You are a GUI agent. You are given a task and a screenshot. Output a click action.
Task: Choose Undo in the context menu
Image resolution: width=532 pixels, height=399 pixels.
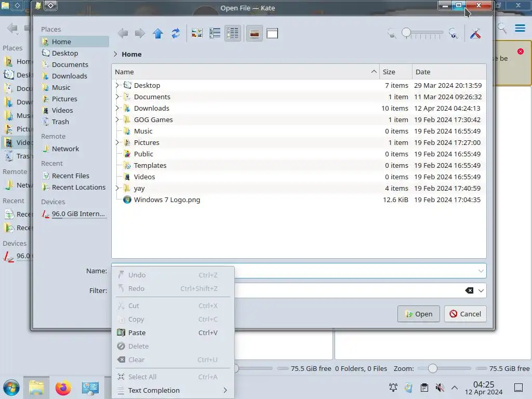pyautogui.click(x=172, y=275)
